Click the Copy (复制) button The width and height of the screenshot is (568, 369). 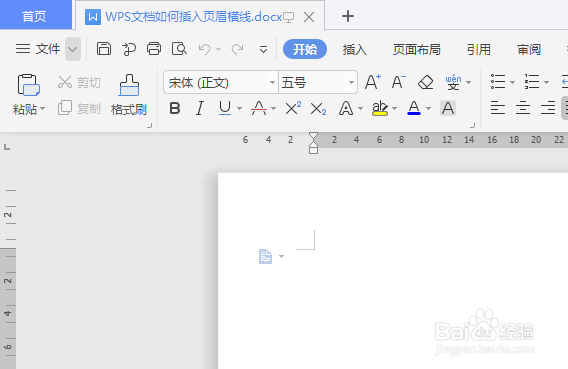click(79, 108)
